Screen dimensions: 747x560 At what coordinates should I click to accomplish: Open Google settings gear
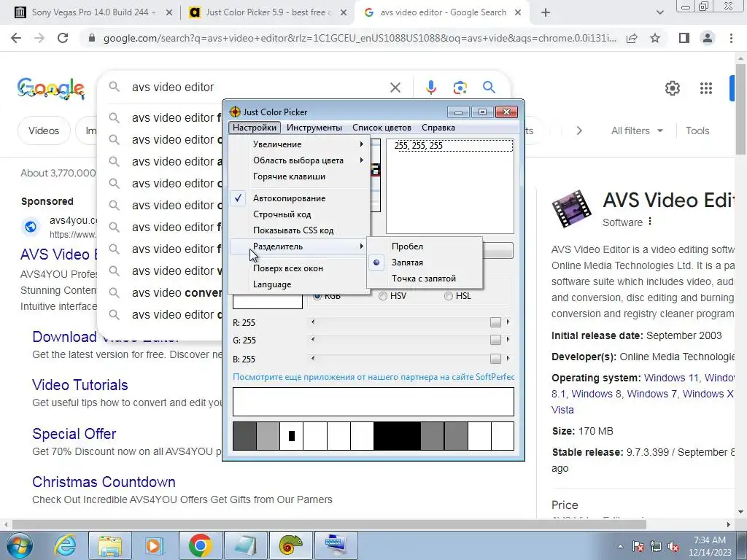click(x=672, y=88)
